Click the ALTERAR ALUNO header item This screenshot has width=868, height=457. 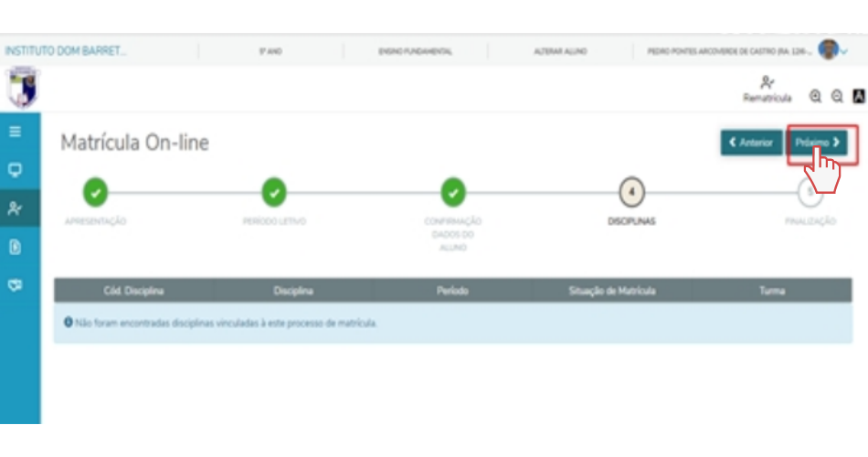(560, 52)
